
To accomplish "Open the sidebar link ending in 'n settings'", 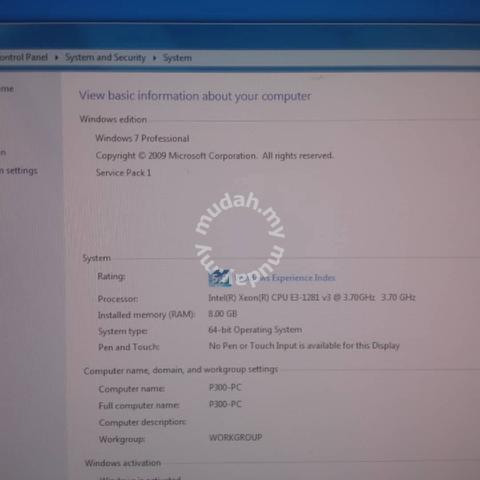I will point(19,171).
